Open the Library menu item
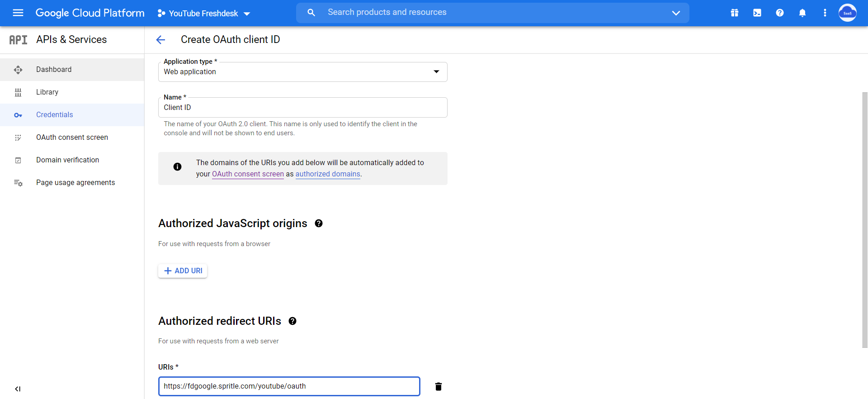Image resolution: width=868 pixels, height=399 pixels. (72, 92)
